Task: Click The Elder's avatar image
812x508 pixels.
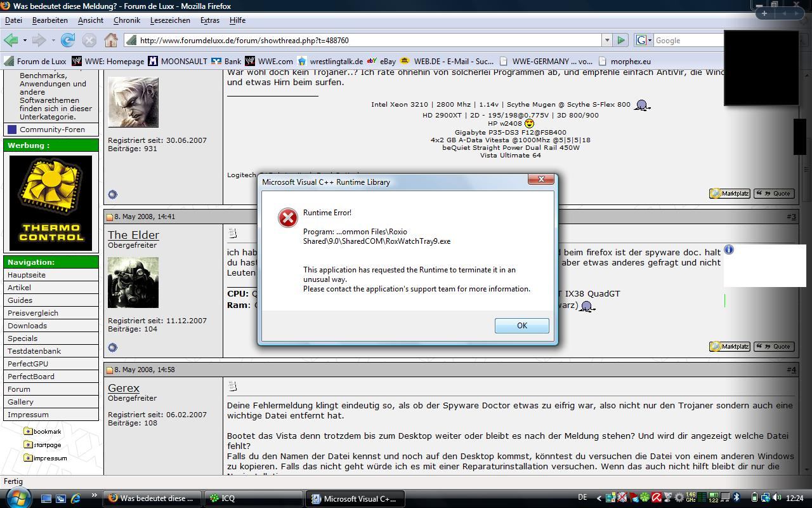Action: click(133, 283)
